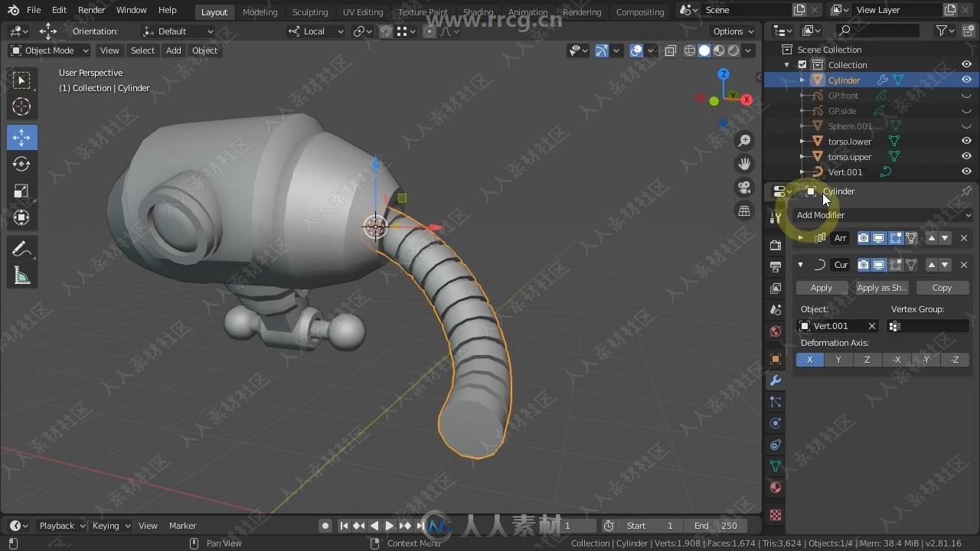Switch to Modeling workspace tab

pyautogui.click(x=260, y=11)
